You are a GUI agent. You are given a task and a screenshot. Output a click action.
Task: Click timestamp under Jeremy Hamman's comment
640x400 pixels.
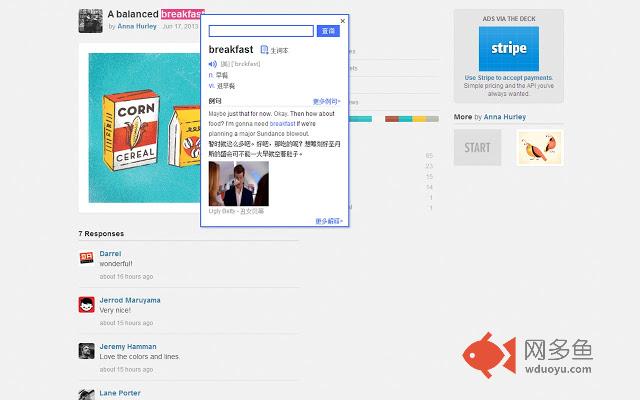126,369
